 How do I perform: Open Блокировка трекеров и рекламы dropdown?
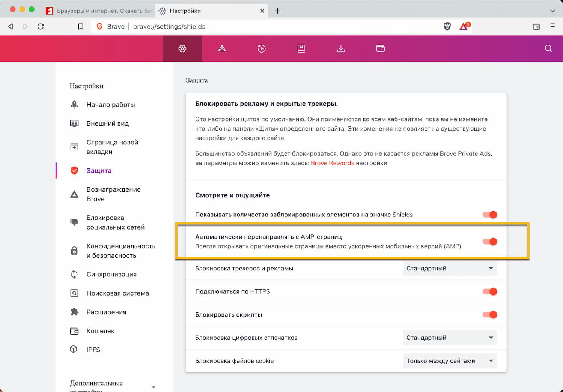pos(449,269)
